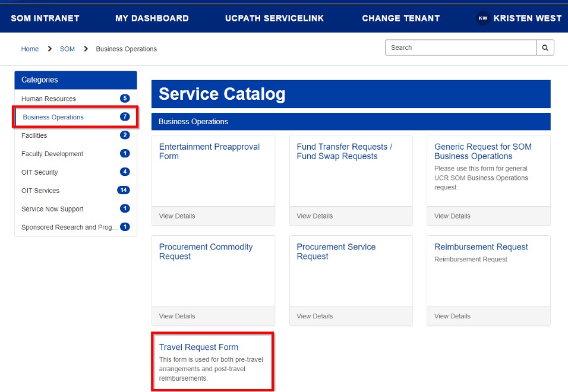Select Change Tenant in header
The width and height of the screenshot is (568, 392).
pos(401,18)
